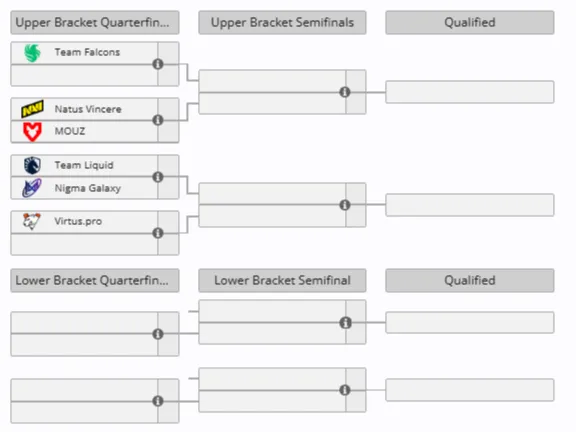The width and height of the screenshot is (576, 432).
Task: Select the Upper Bracket Quarterfinals header
Action: tap(95, 22)
